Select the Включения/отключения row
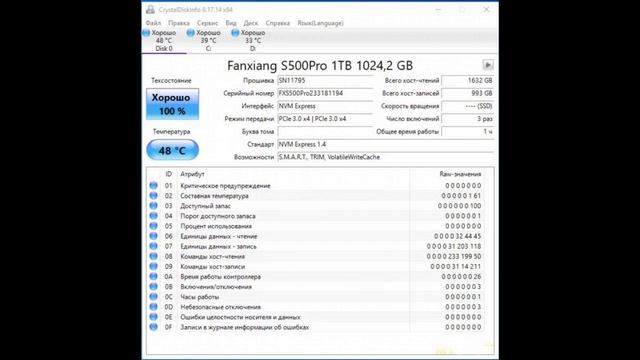 click(x=316, y=287)
